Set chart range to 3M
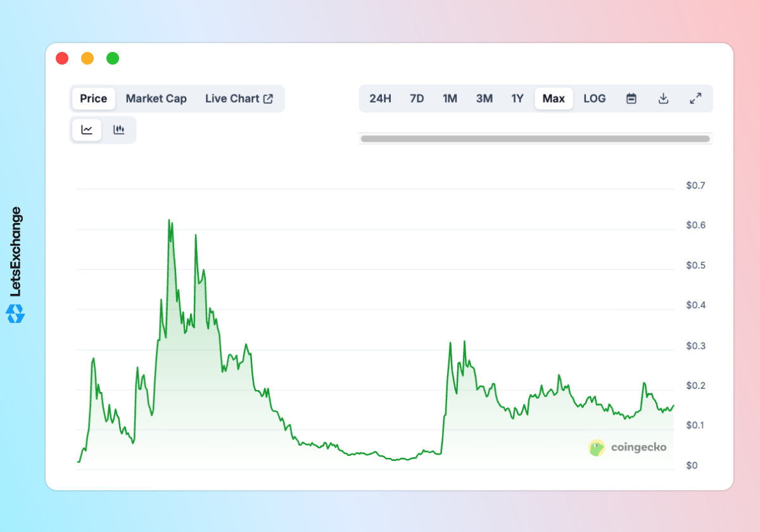 (x=484, y=99)
